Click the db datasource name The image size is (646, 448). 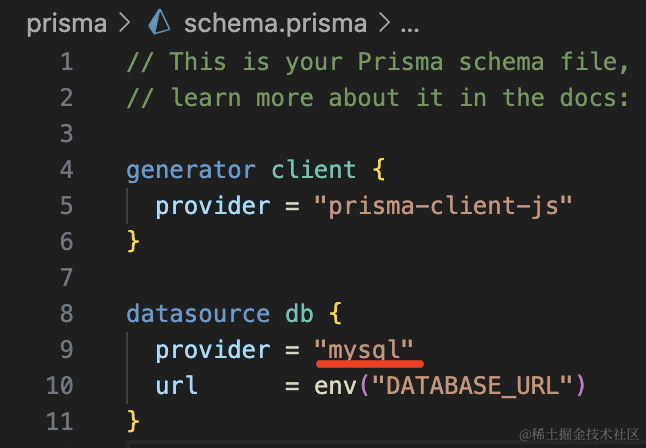click(299, 314)
